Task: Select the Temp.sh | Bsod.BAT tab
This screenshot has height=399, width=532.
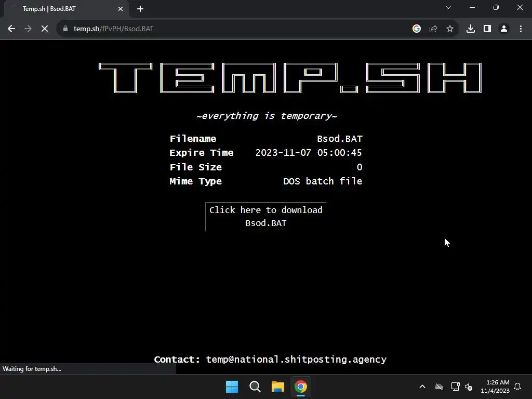Action: click(x=66, y=9)
